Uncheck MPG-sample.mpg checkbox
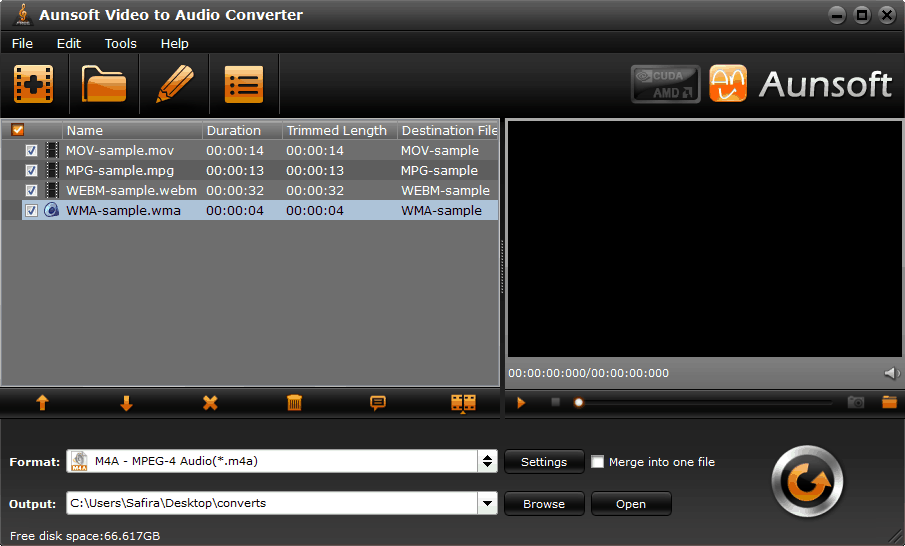 click(x=31, y=170)
